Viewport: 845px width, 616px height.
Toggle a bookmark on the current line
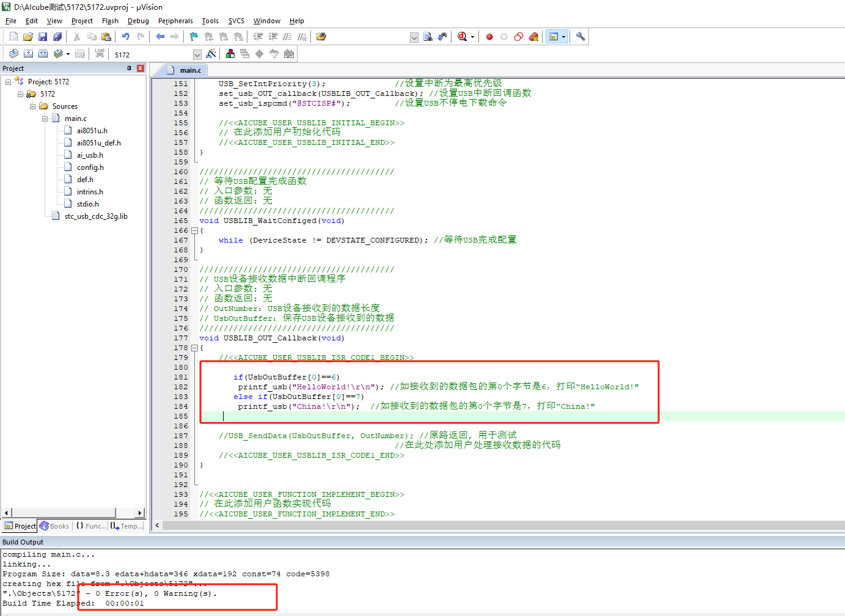(194, 37)
